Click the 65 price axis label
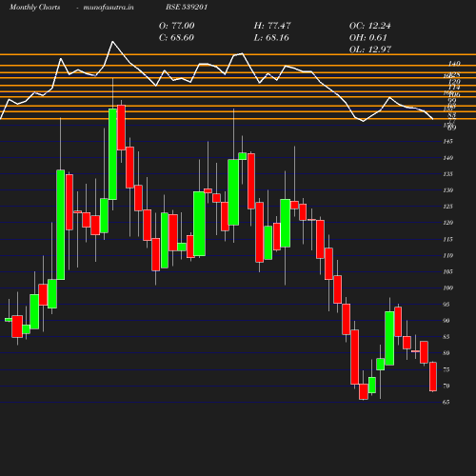 click(446, 402)
